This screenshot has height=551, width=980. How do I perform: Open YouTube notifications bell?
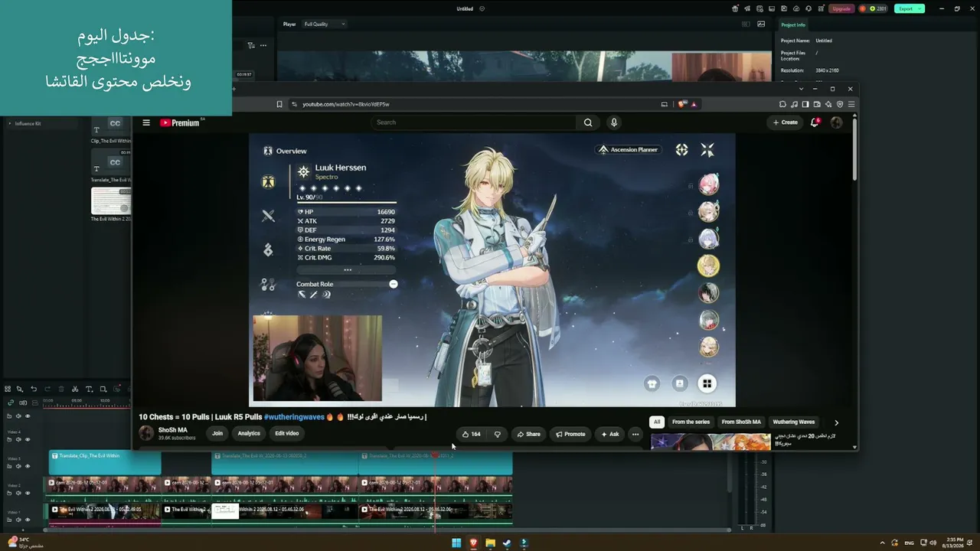[815, 122]
